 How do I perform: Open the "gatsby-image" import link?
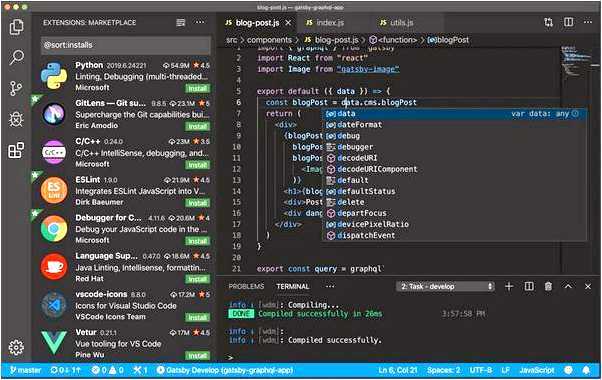pos(368,69)
